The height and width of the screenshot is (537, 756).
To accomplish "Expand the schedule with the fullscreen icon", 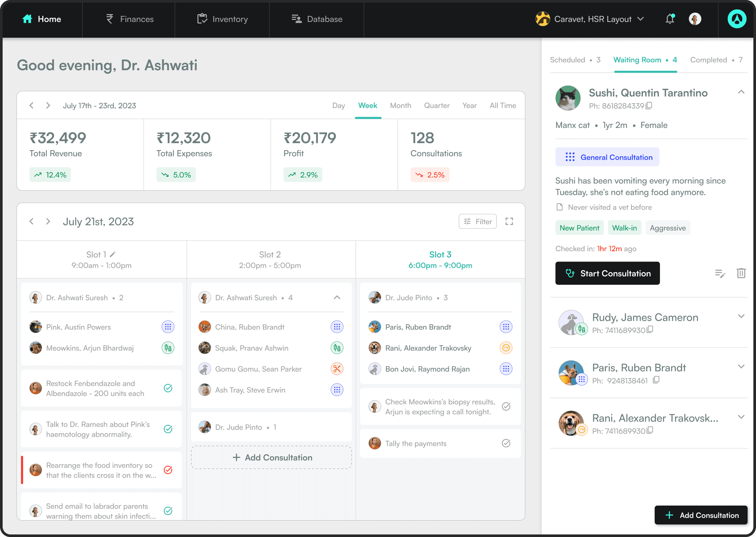I will [509, 221].
